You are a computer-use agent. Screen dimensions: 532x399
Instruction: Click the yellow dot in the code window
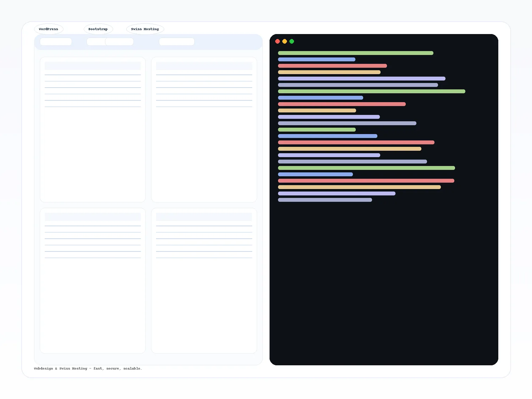pyautogui.click(x=284, y=41)
